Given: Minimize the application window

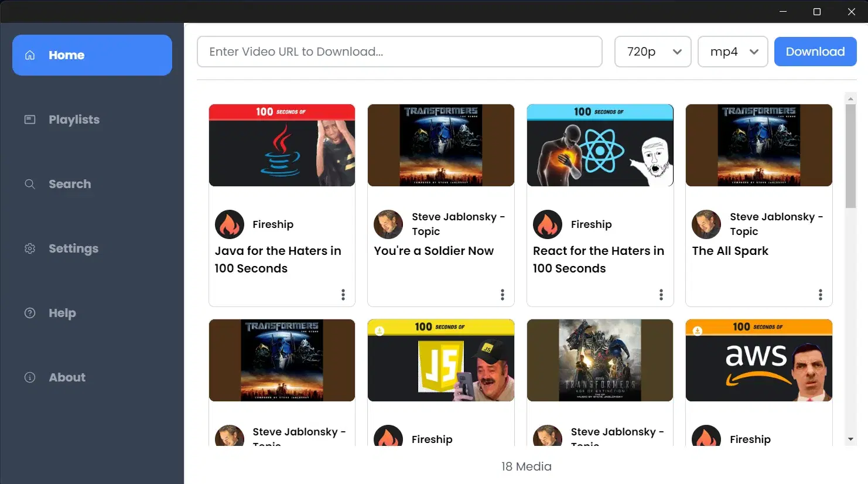Looking at the screenshot, I should 783,12.
